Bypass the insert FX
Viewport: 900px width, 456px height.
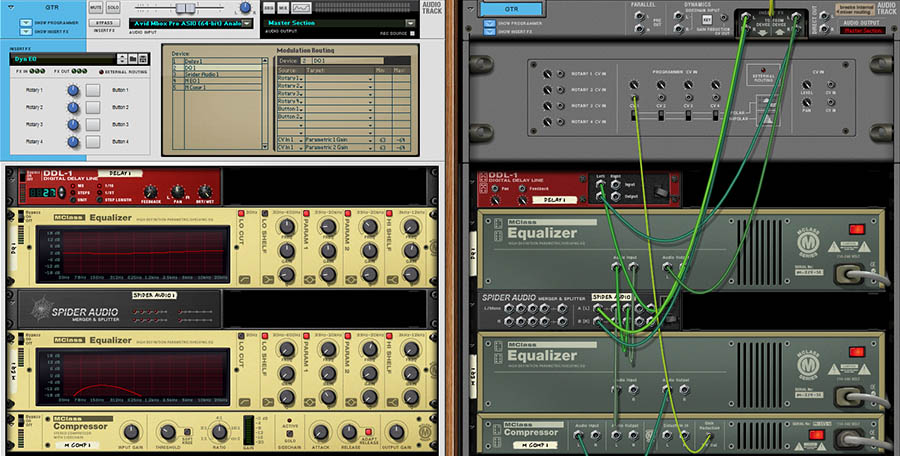coord(104,22)
